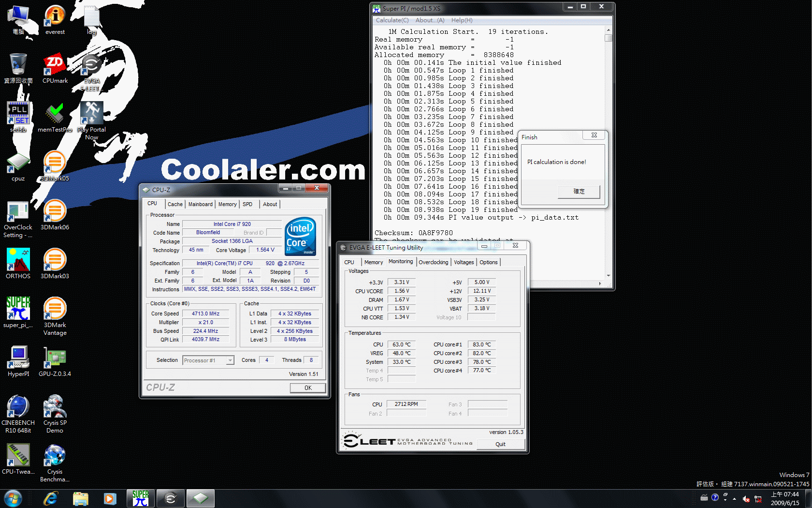Click OK button in CPU-Z

308,388
